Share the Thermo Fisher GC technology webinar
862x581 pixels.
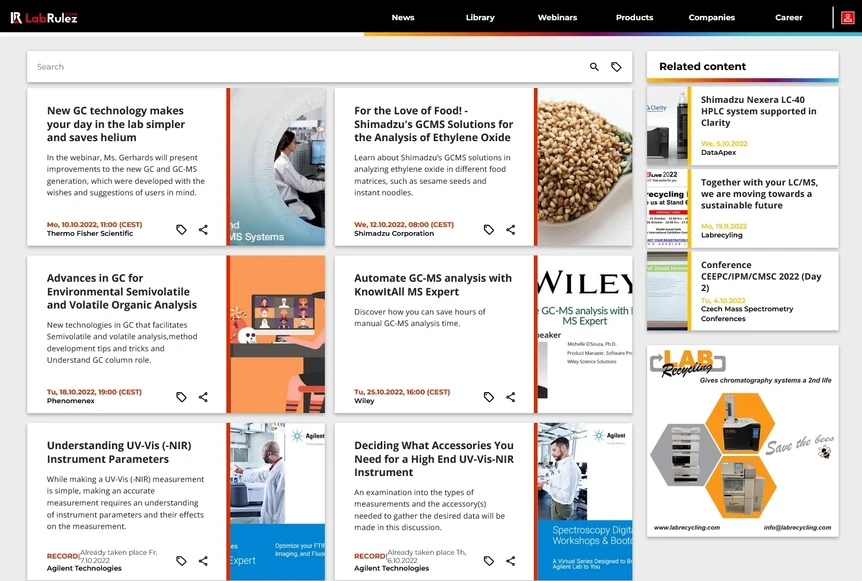[203, 230]
